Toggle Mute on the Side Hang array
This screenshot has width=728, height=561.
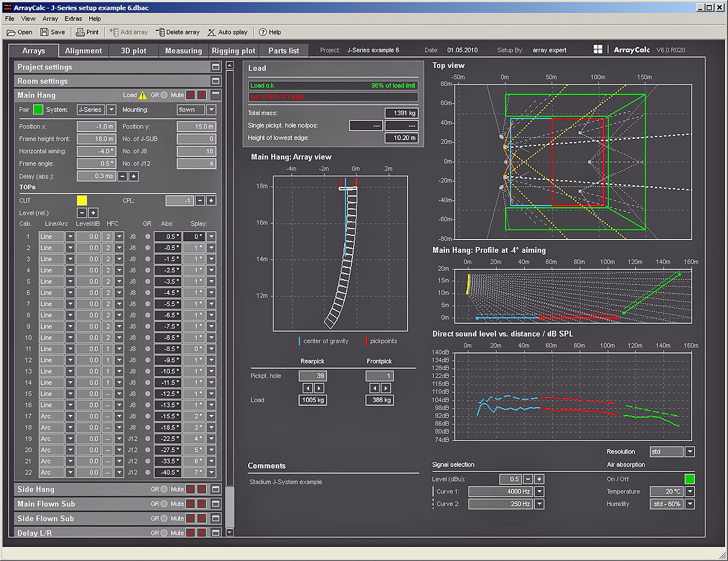pyautogui.click(x=190, y=489)
